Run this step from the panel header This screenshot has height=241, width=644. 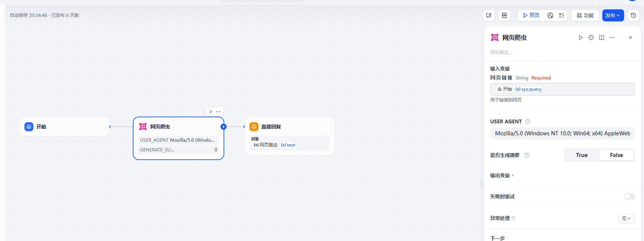[581, 37]
